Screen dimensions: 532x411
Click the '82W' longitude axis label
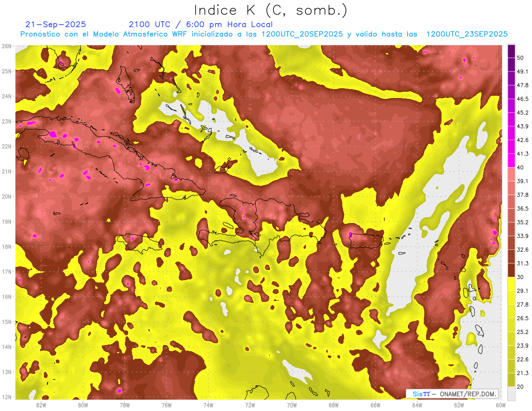[x=41, y=405]
